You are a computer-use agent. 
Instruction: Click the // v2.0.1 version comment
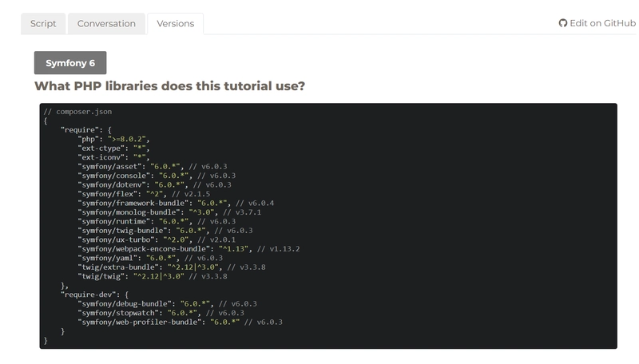click(x=216, y=239)
